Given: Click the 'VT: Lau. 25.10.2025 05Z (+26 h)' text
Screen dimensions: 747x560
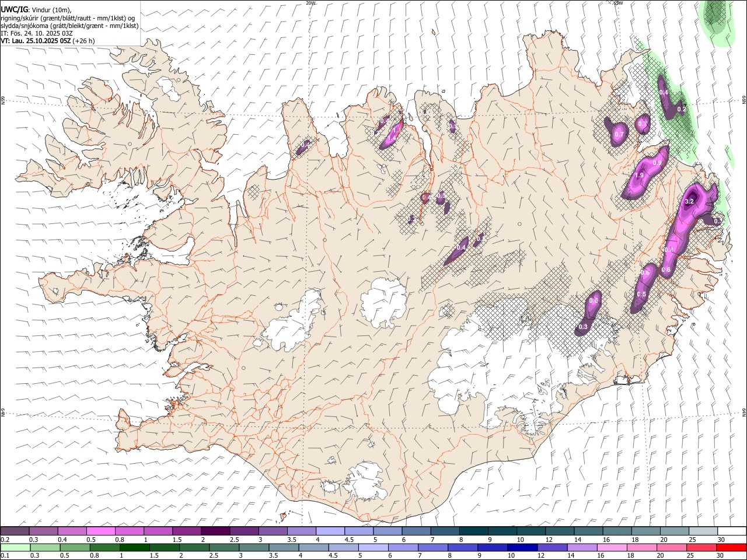Looking at the screenshot, I should pyautogui.click(x=47, y=41).
